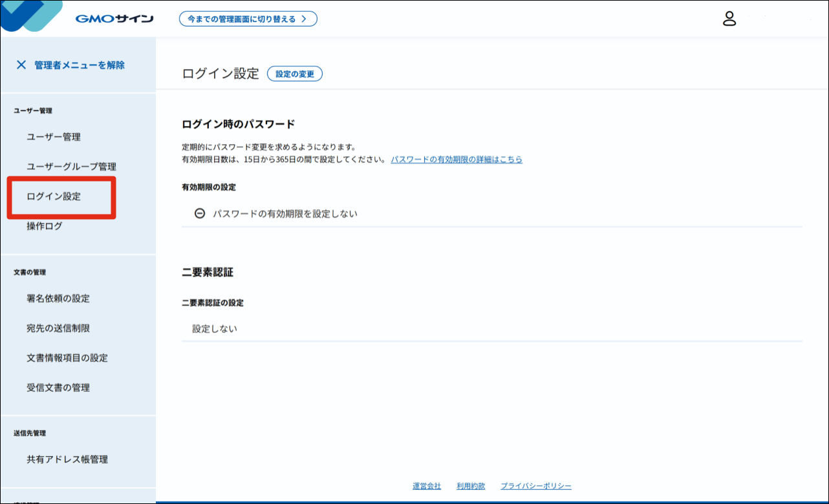Open the password expiration details link
This screenshot has height=504, width=829.
(456, 160)
